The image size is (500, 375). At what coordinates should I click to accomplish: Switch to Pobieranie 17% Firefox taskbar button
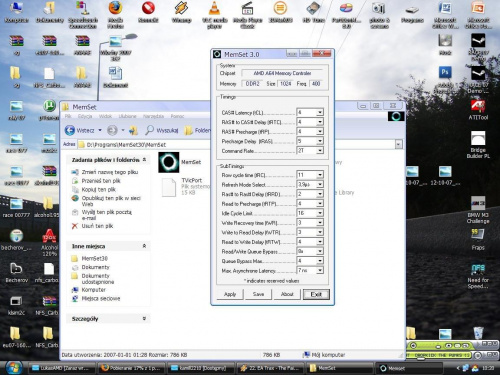pos(131,368)
